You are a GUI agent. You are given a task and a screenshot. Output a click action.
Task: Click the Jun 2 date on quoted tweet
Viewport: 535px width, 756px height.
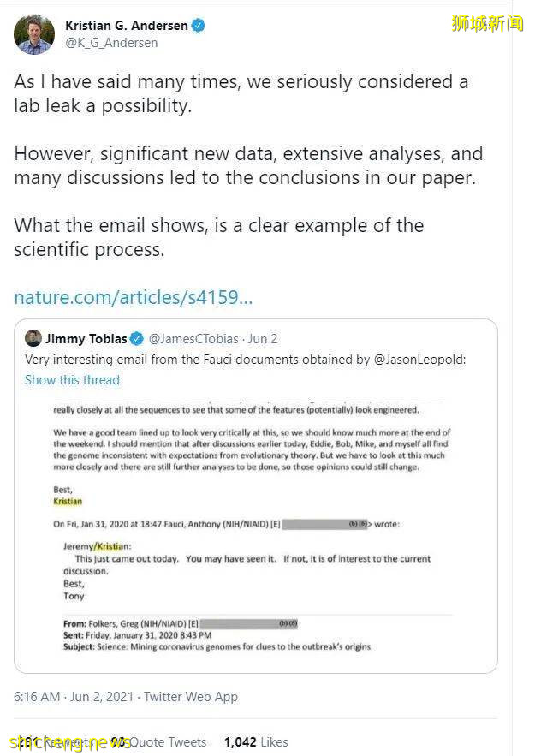[x=263, y=339]
